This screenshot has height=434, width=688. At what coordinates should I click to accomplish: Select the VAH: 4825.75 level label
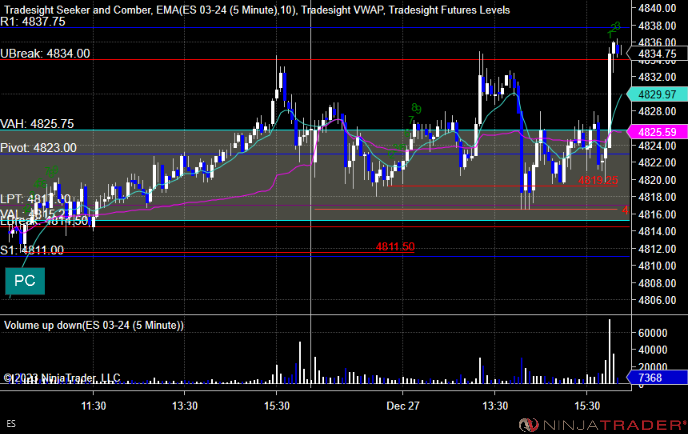click(37, 124)
